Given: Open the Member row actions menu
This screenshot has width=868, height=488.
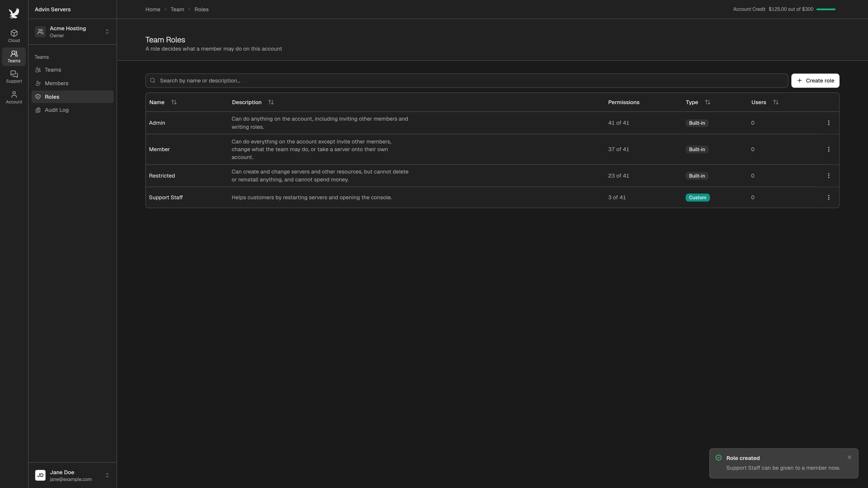Looking at the screenshot, I should point(829,149).
